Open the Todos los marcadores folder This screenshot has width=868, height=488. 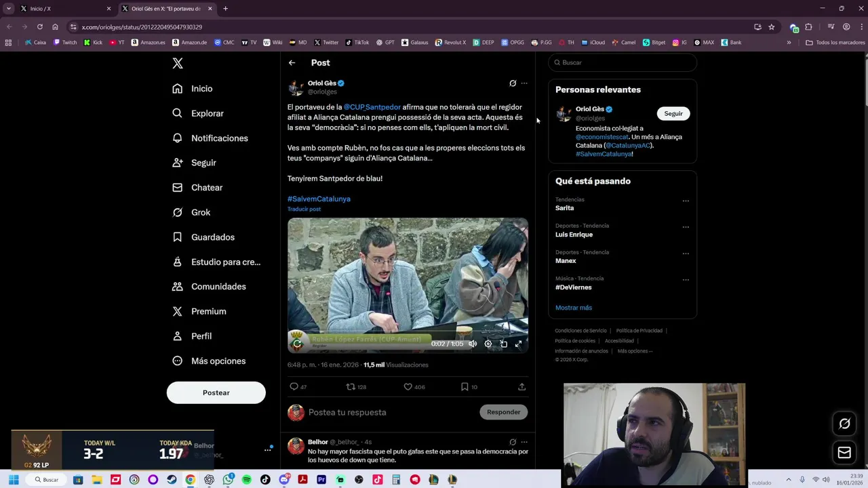point(835,43)
